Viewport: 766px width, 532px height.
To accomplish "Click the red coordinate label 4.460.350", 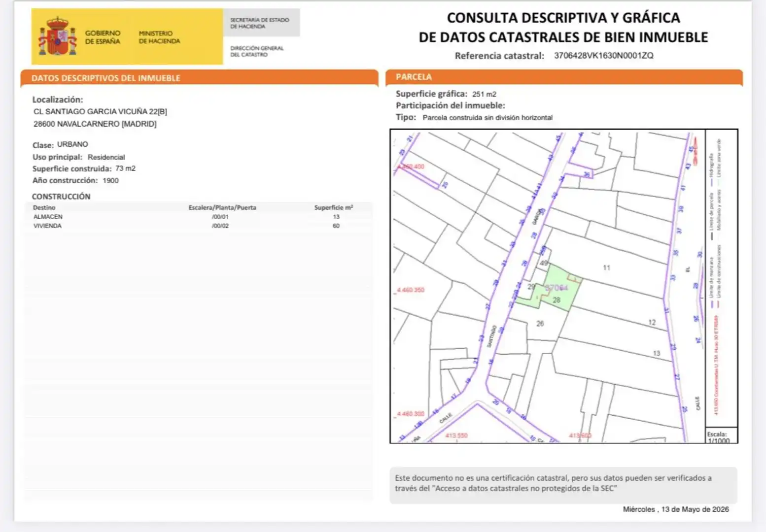I will point(411,290).
